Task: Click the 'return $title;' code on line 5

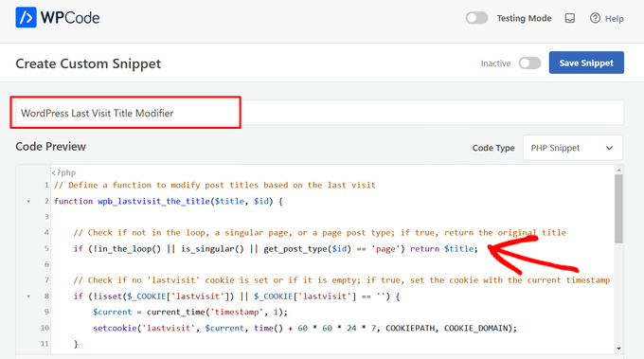Action: 444,249
